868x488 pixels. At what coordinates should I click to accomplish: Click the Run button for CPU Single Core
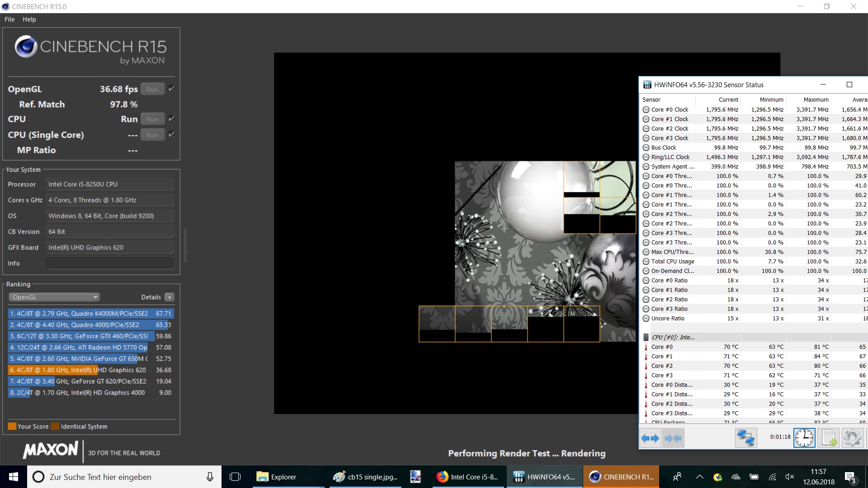(152, 135)
